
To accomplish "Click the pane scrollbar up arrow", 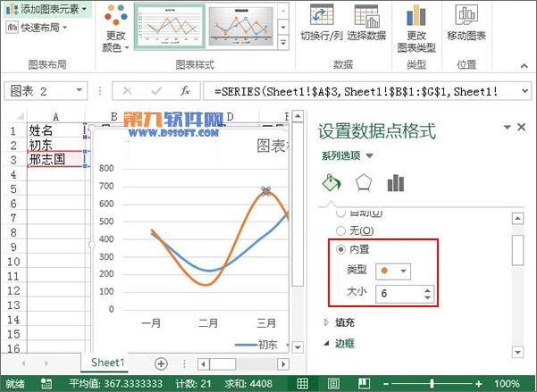I will pyautogui.click(x=517, y=219).
